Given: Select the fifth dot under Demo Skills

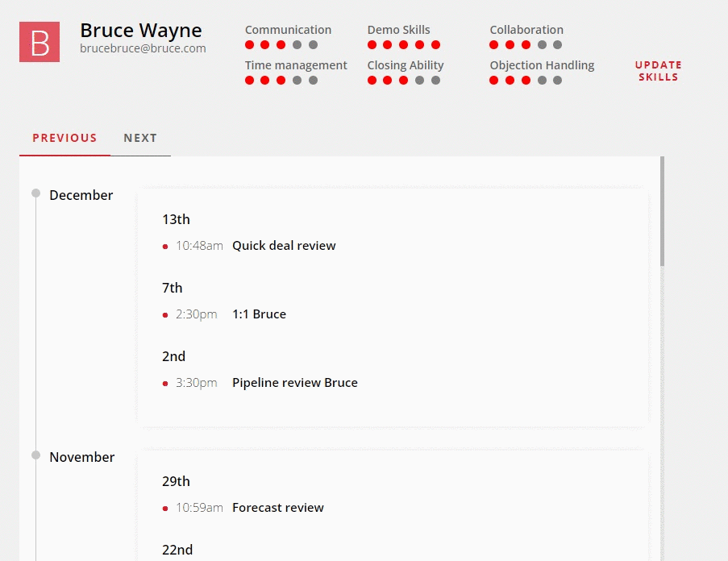Looking at the screenshot, I should (x=435, y=44).
